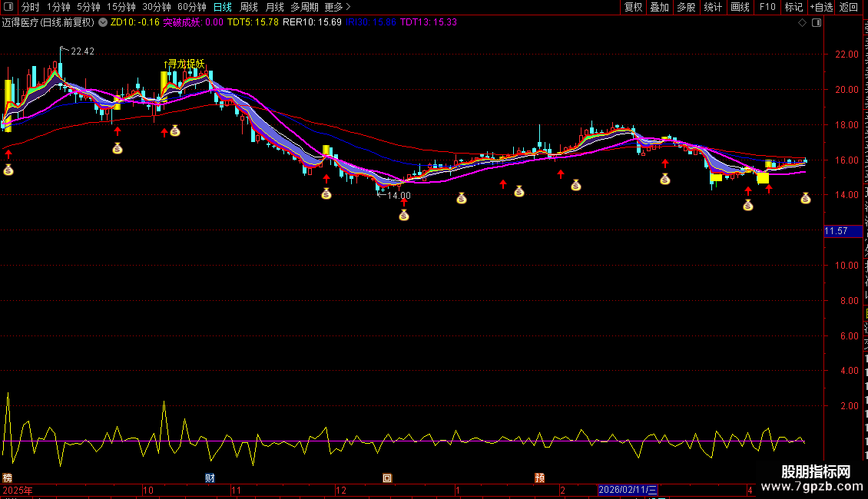868x499 pixels.
Task: Open the 多周期 multi-period view
Action: click(x=303, y=7)
